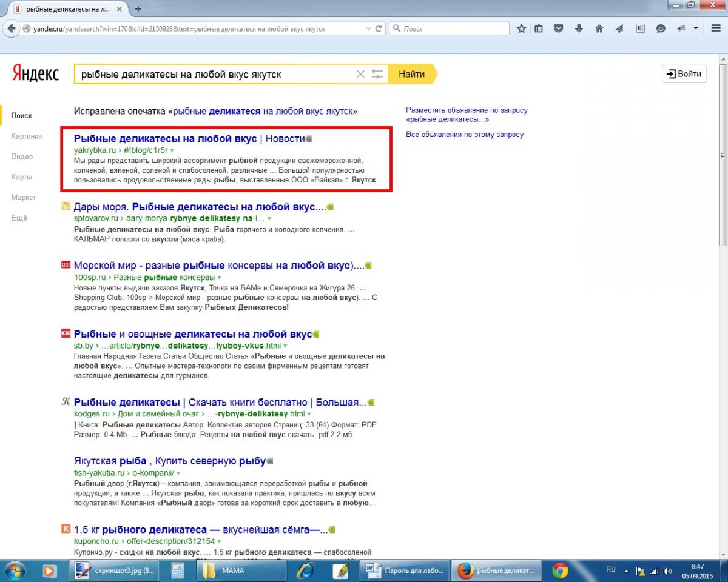Click the yellow Найти search button

point(413,74)
